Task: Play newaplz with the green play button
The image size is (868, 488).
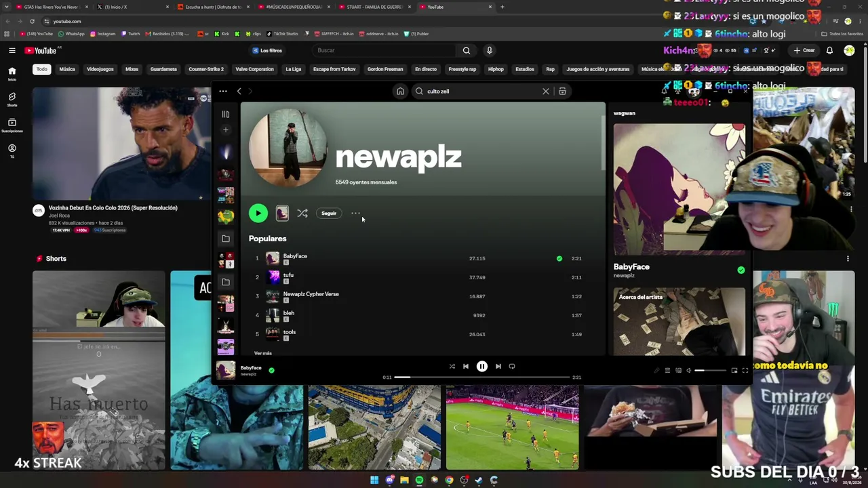Action: coord(258,213)
